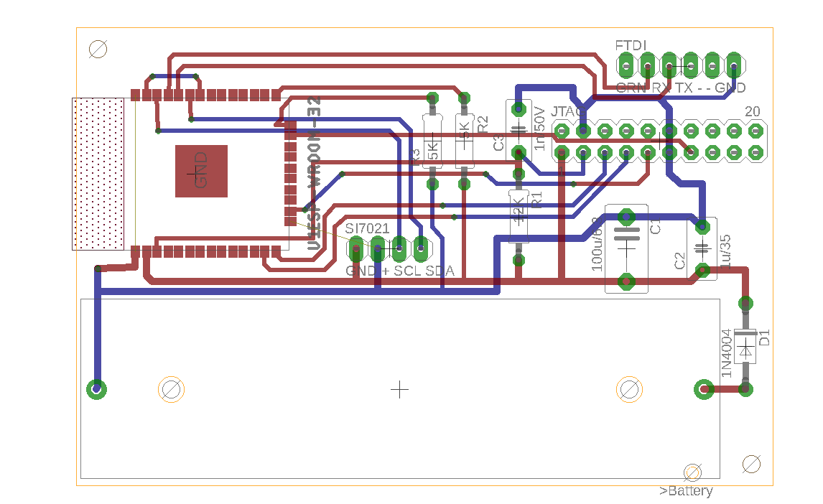This screenshot has width=823, height=504.
Task: Click the D1 1N4004 diode symbol
Action: click(747, 350)
